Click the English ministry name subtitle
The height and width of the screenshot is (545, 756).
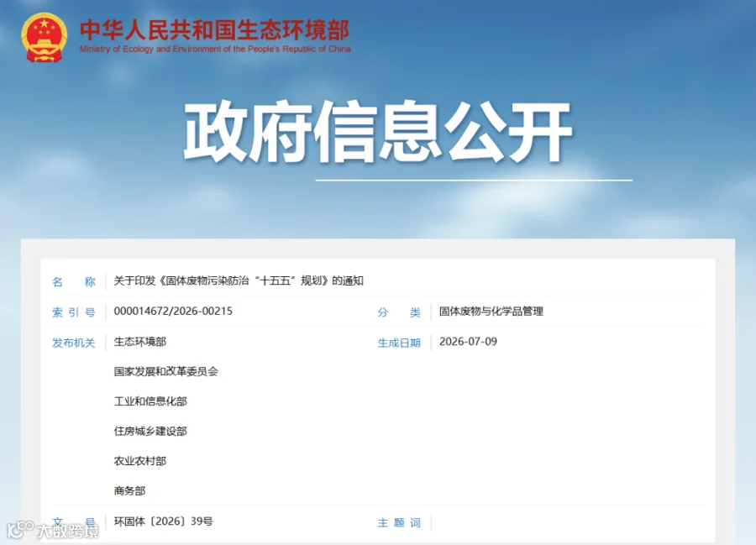pos(215,49)
